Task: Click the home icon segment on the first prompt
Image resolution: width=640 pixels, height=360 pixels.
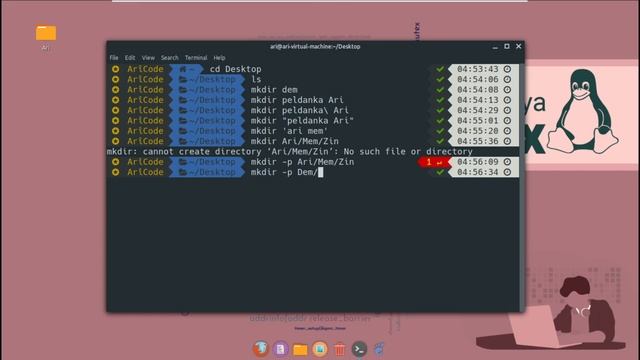Action: pos(186,69)
